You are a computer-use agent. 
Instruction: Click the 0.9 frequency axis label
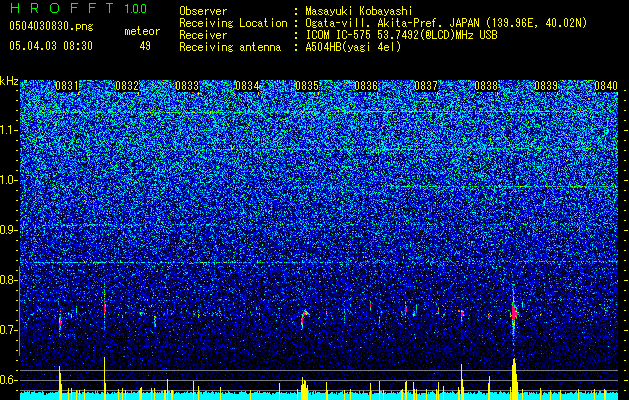[x=9, y=230]
